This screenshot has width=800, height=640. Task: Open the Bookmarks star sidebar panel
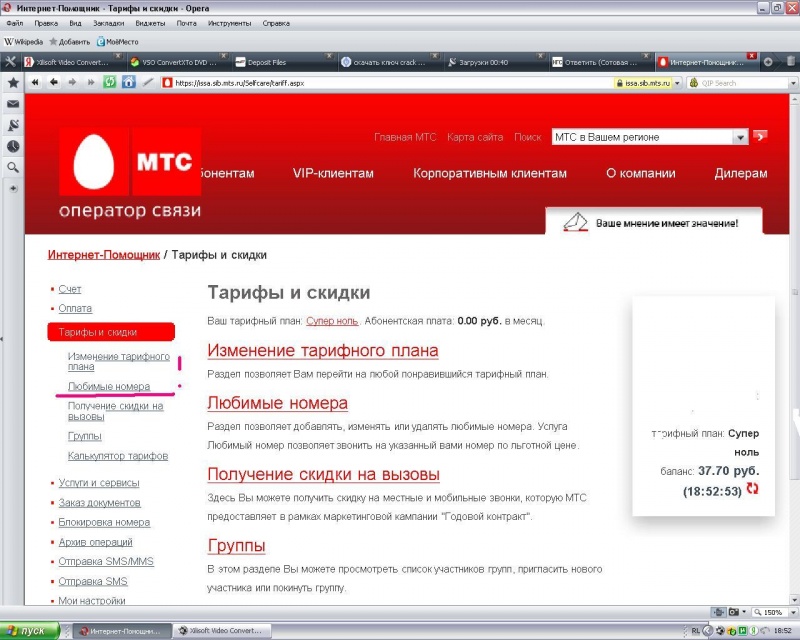click(13, 83)
